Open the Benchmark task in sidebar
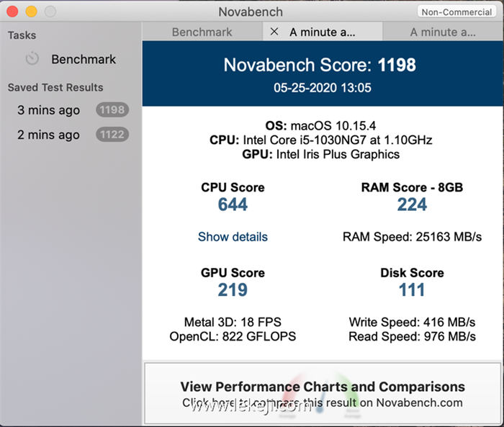The width and height of the screenshot is (504, 427). (71, 59)
